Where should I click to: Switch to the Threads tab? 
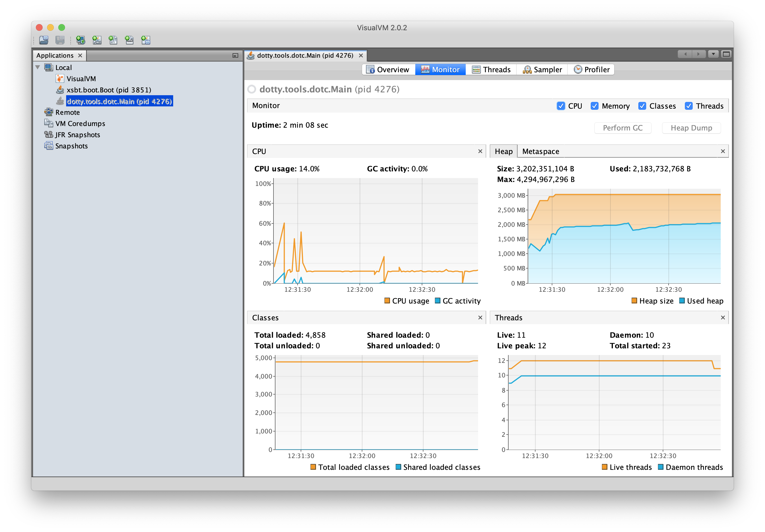point(492,69)
